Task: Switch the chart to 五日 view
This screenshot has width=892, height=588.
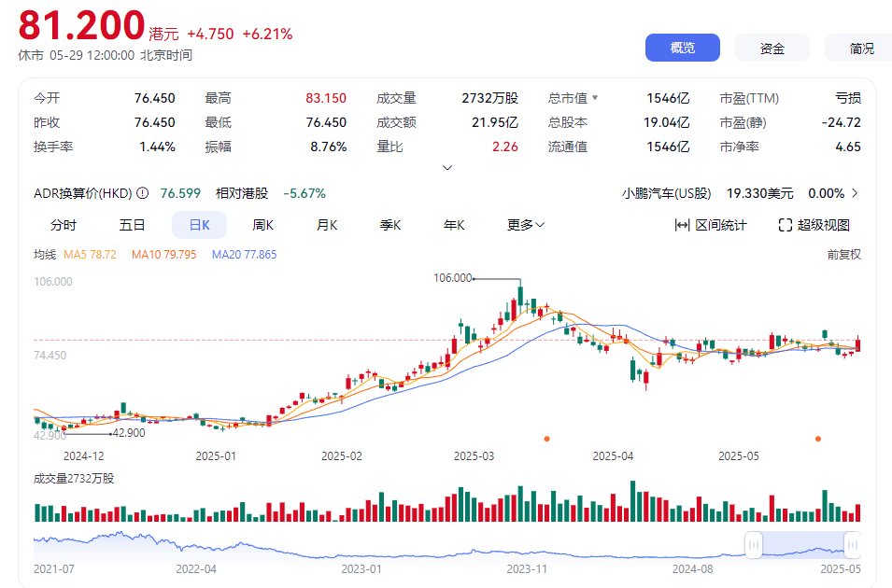Action: 132,225
